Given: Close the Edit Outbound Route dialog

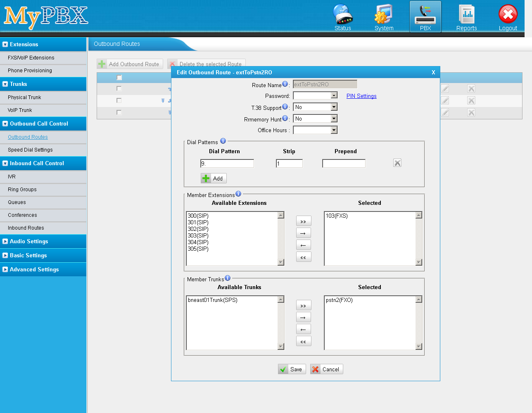Looking at the screenshot, I should tap(433, 72).
